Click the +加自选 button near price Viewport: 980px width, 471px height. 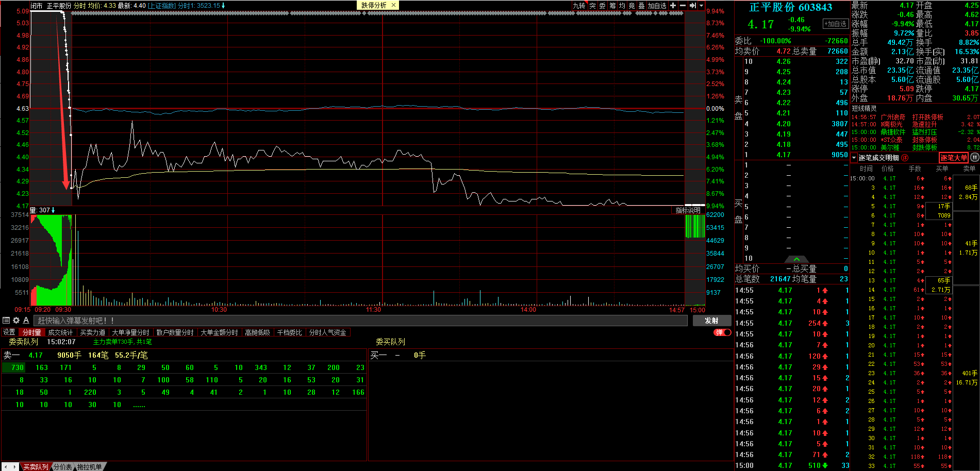click(x=835, y=24)
